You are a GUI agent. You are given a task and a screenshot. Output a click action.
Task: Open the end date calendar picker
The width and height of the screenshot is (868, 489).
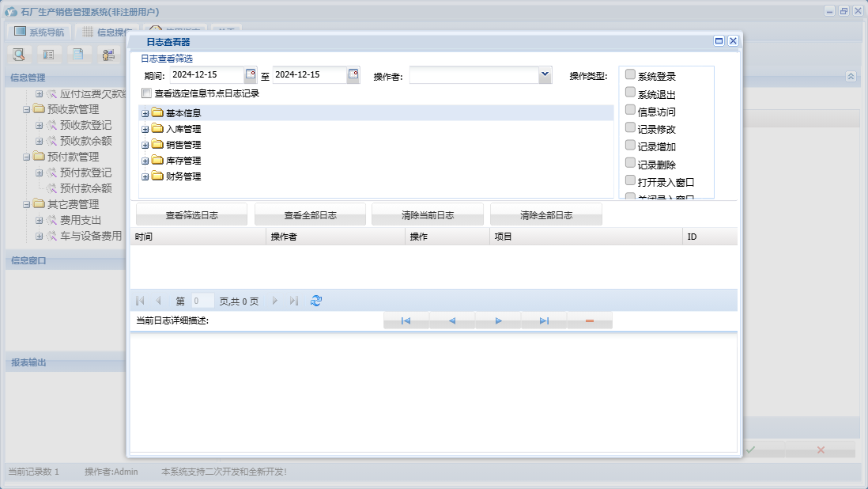[353, 74]
